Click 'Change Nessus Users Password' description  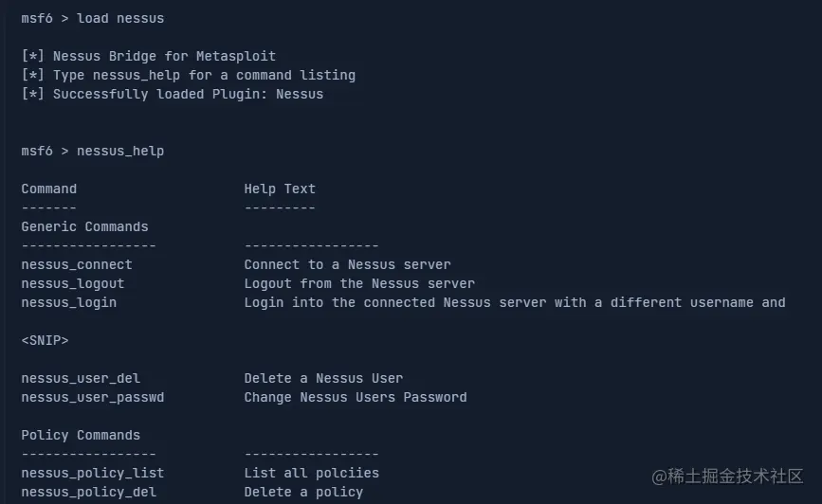click(x=356, y=397)
